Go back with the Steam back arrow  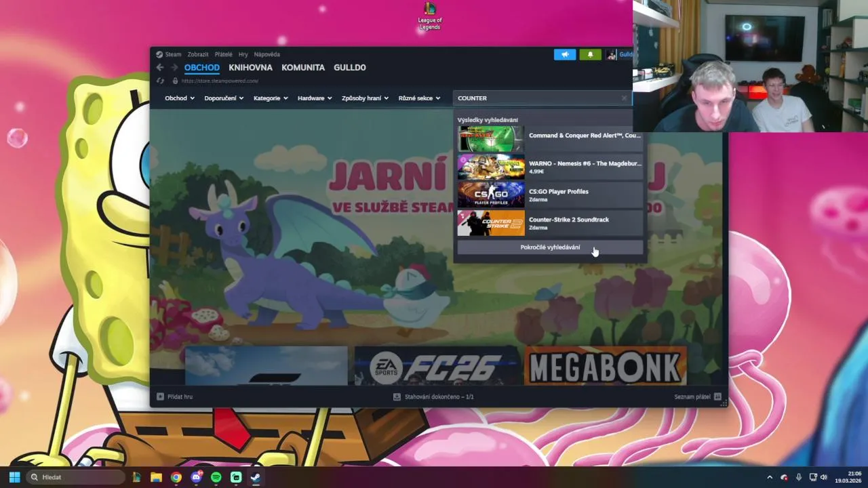(160, 68)
